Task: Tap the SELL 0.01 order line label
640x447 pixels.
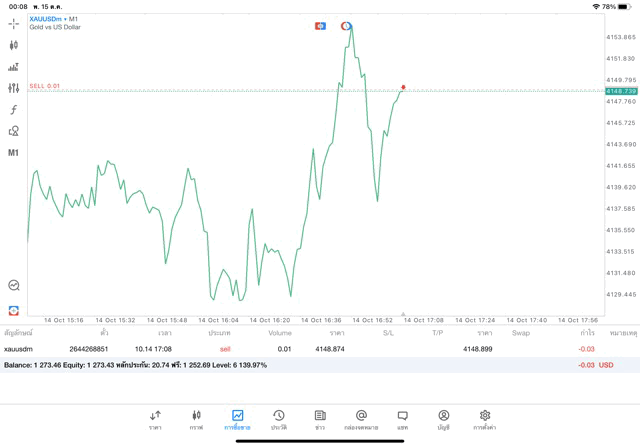Action: 45,86
